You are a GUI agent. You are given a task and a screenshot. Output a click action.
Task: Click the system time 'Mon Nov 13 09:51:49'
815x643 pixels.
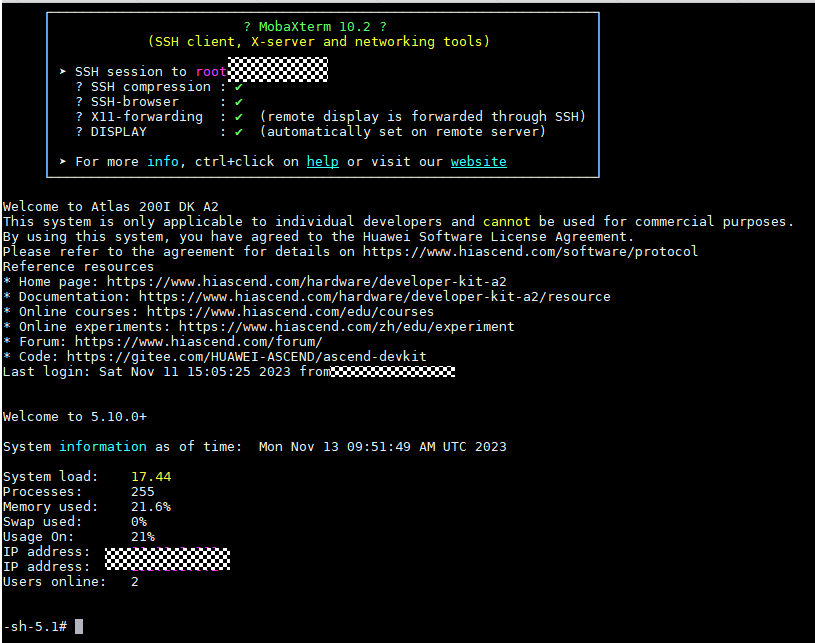click(x=334, y=447)
